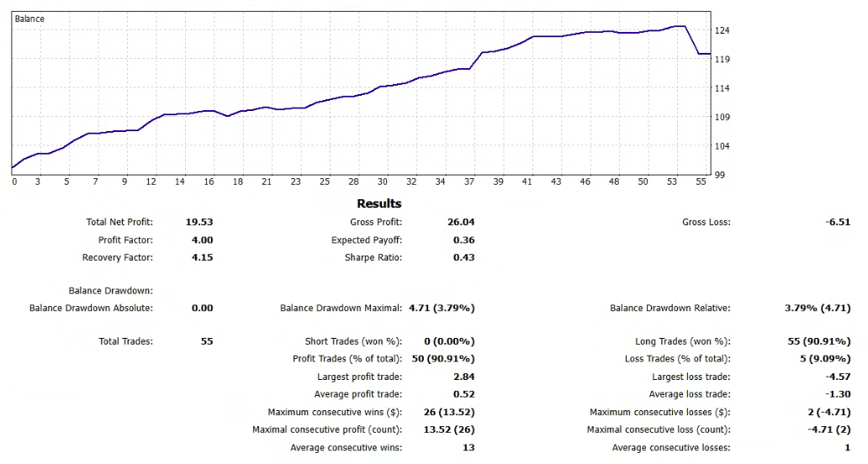This screenshot has height=464, width=868.
Task: Select the Total Net Profit value 19.53
Action: [199, 223]
